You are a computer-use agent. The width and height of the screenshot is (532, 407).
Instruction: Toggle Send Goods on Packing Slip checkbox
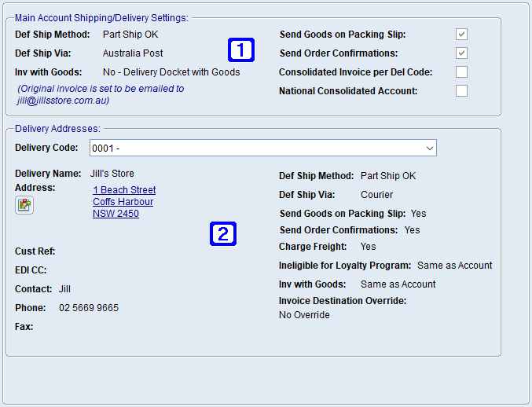pyautogui.click(x=461, y=35)
